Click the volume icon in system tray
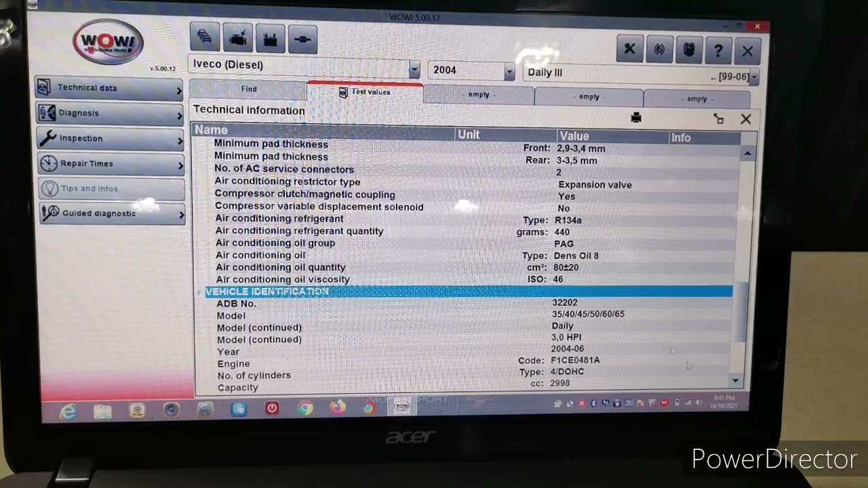This screenshot has height=488, width=868. click(x=698, y=403)
